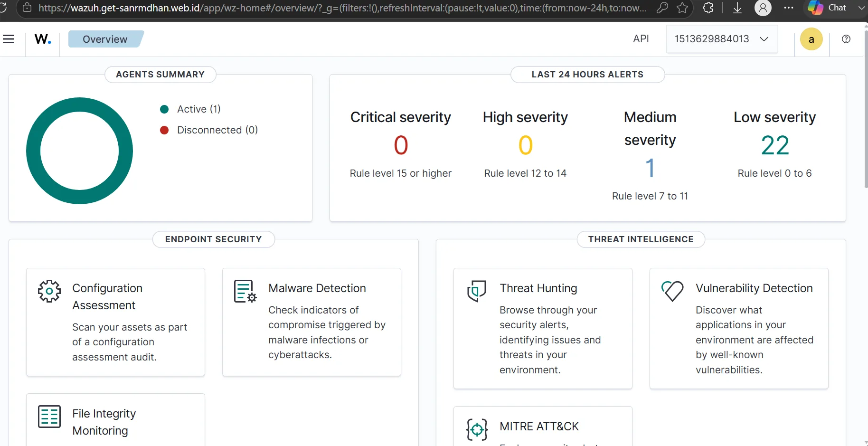The height and width of the screenshot is (446, 868).
Task: Click 'Rule level 12 to 14' text
Action: pos(525,173)
